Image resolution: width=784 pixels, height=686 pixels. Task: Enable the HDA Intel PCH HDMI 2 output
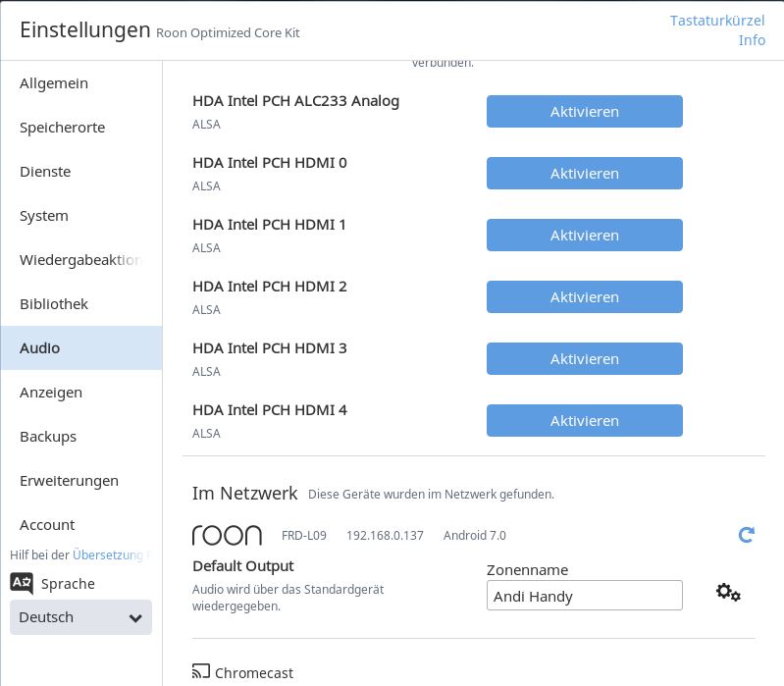585,297
